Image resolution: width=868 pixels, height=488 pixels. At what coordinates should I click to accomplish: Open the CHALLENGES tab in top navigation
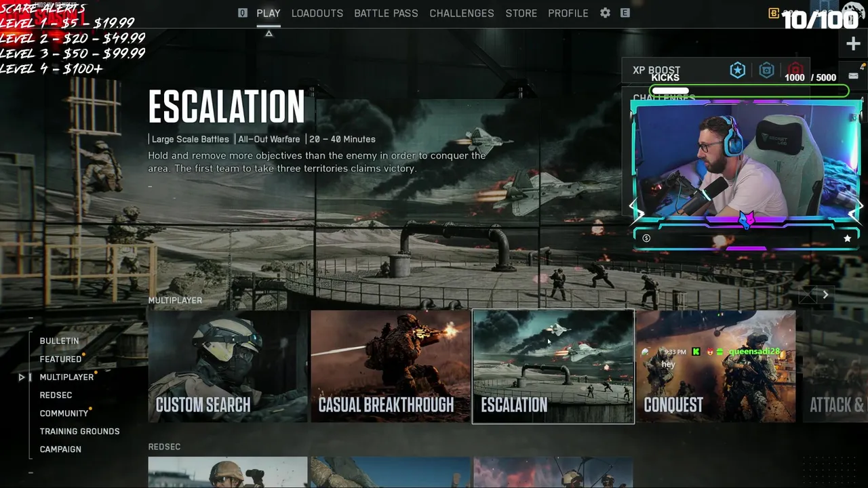pos(462,13)
